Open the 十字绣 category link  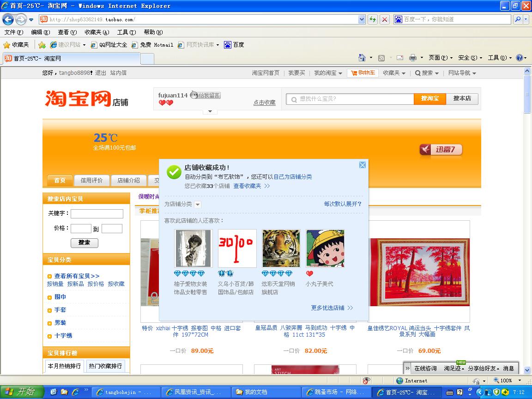pos(63,336)
